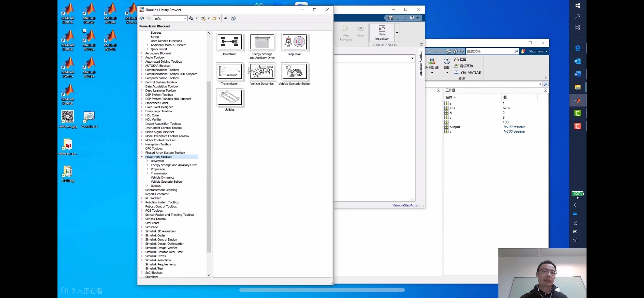Expand the Simscape library node
This screenshot has width=644, height=298.
[x=142, y=227]
